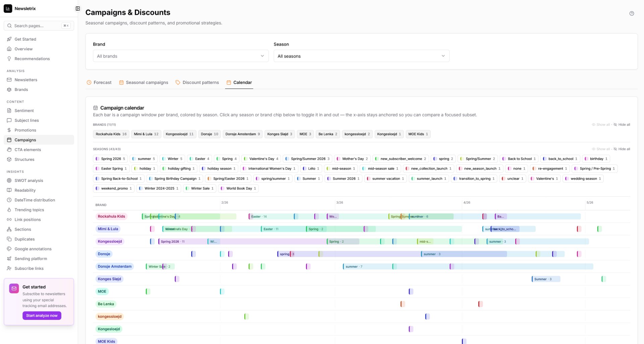Click the CTA elements pointer icon
Viewport: 644px width, 344px height.
click(9, 150)
